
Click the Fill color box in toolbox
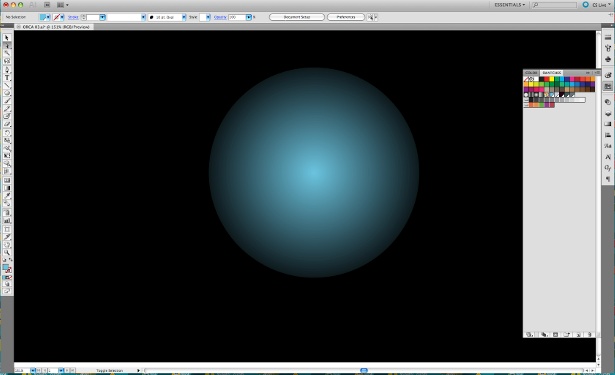[x=5, y=268]
